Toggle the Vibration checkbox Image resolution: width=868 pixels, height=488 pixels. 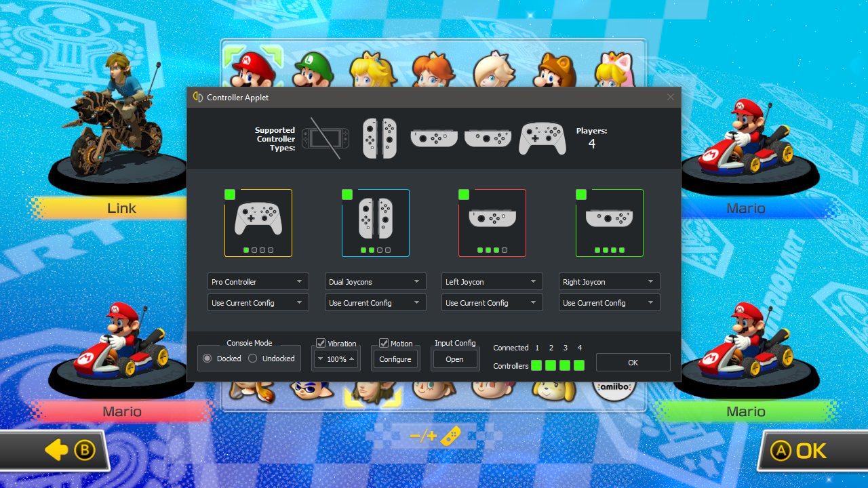coord(321,343)
